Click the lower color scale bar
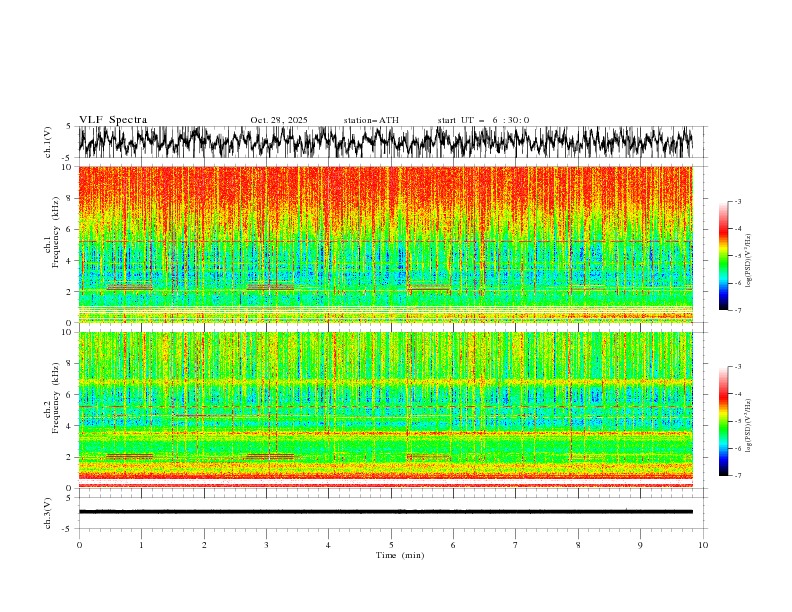The image size is (792, 612). click(723, 421)
